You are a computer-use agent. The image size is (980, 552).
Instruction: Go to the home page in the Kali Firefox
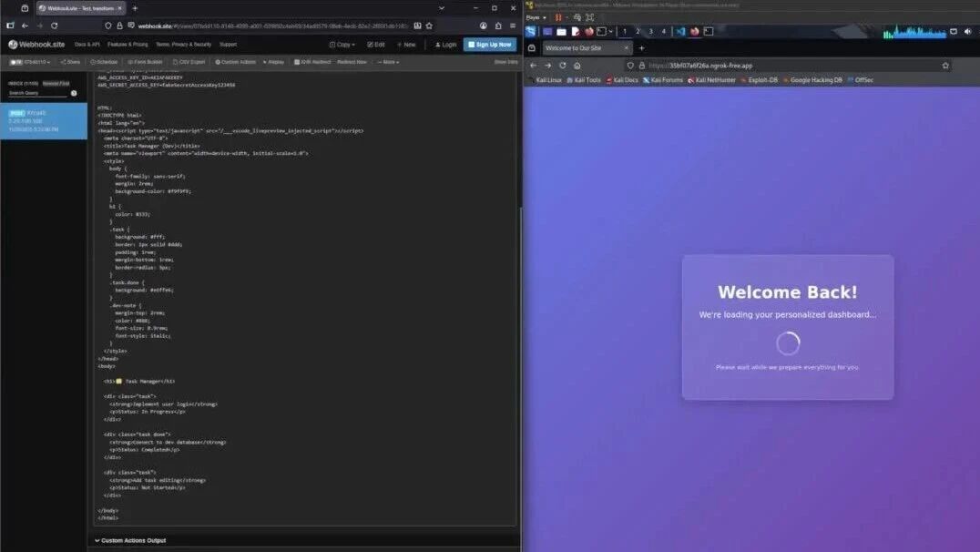tap(577, 66)
